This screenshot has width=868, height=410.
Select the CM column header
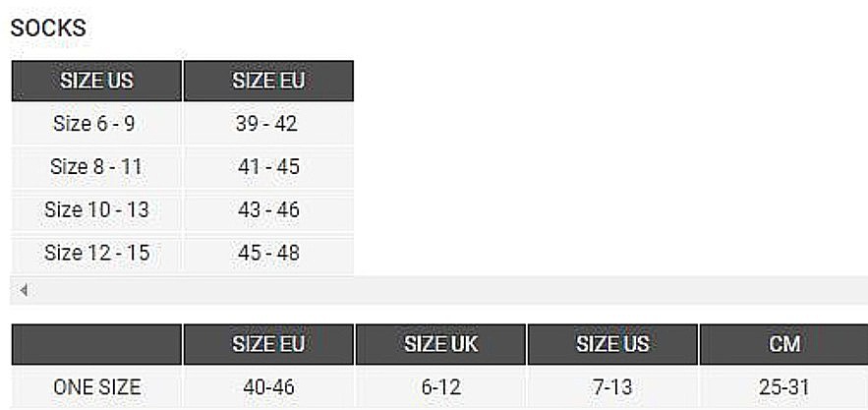point(783,344)
